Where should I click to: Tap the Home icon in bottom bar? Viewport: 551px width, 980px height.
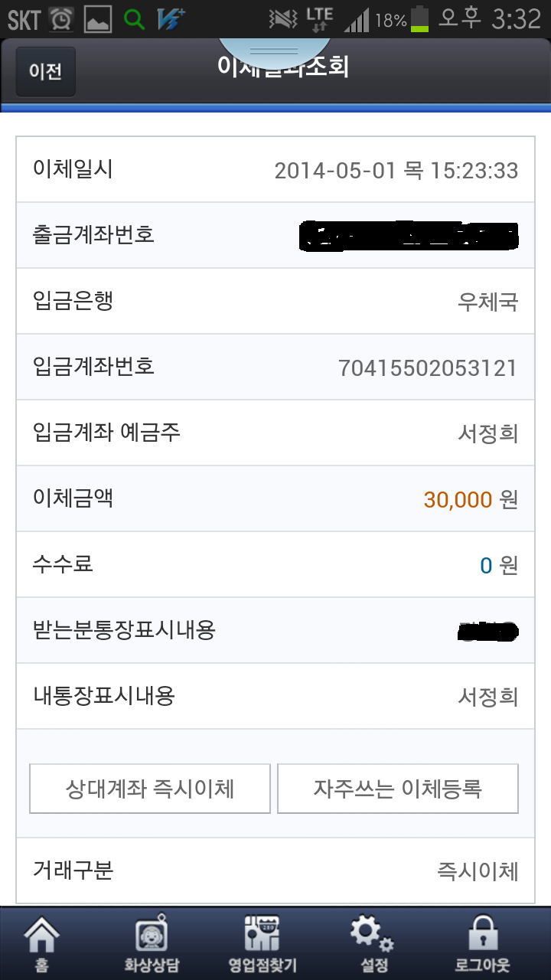[42, 942]
